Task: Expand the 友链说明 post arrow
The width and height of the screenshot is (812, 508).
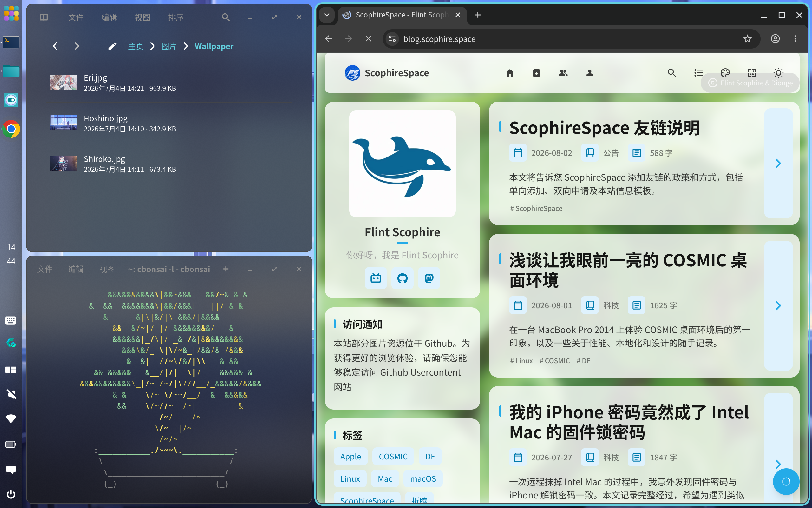Action: pyautogui.click(x=778, y=163)
